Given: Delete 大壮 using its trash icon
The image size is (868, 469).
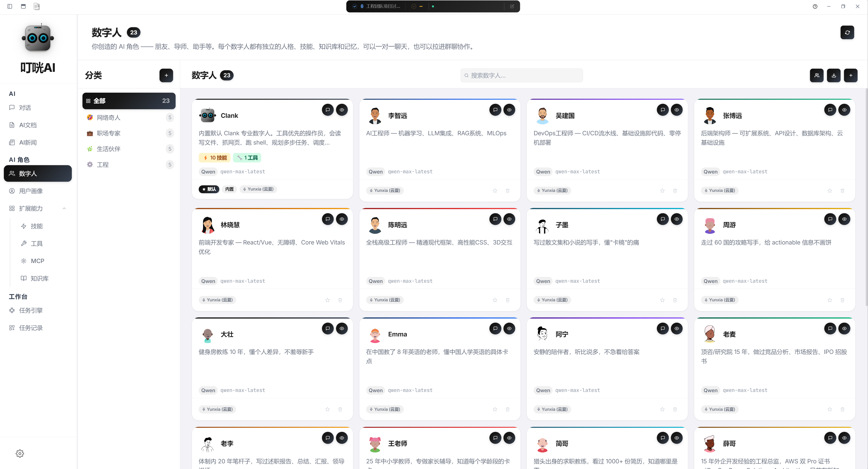Looking at the screenshot, I should pos(340,409).
